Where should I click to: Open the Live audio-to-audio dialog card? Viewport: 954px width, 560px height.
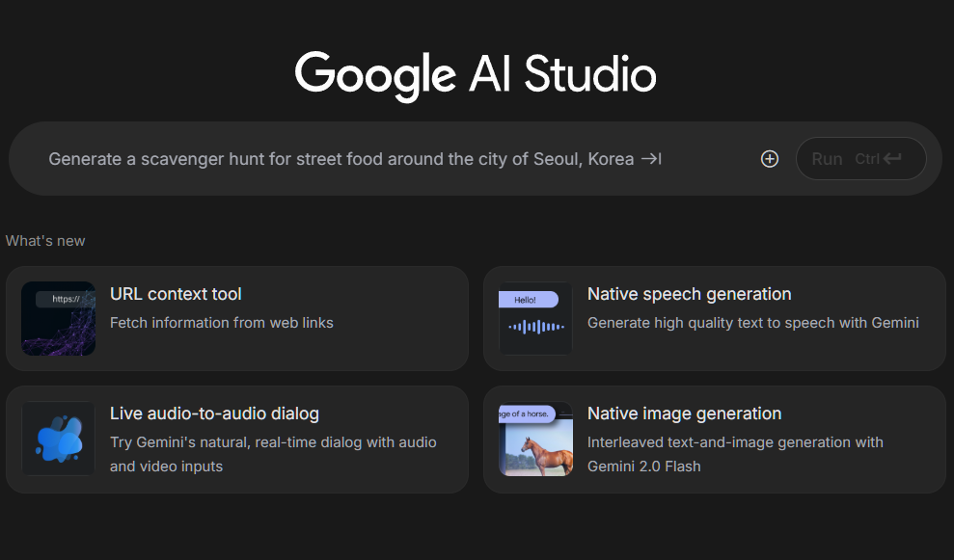point(237,439)
